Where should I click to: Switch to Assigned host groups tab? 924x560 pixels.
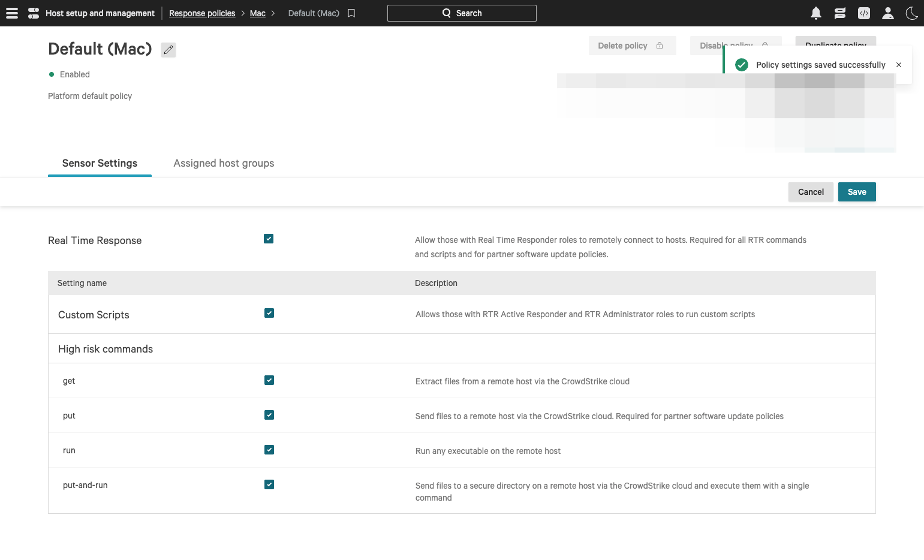pos(224,163)
